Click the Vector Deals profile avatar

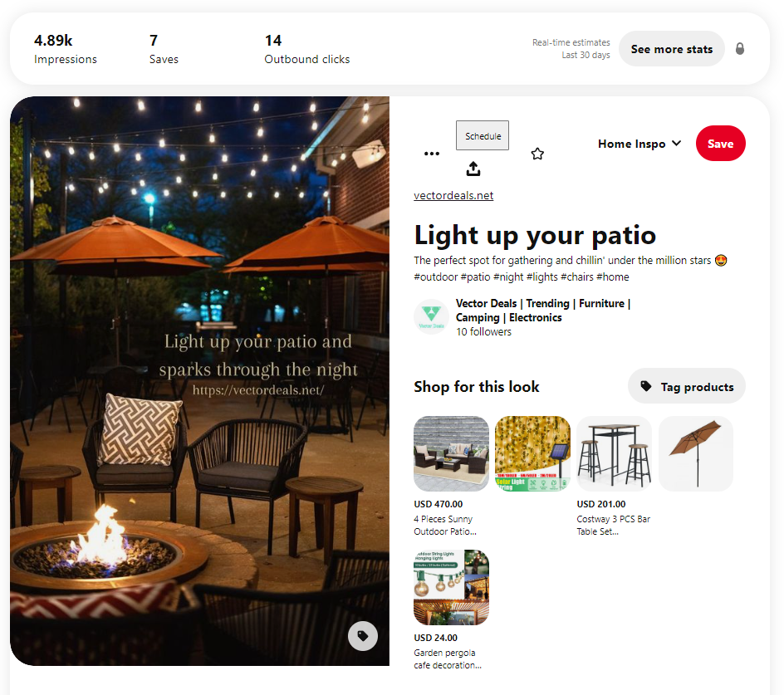[x=431, y=316]
